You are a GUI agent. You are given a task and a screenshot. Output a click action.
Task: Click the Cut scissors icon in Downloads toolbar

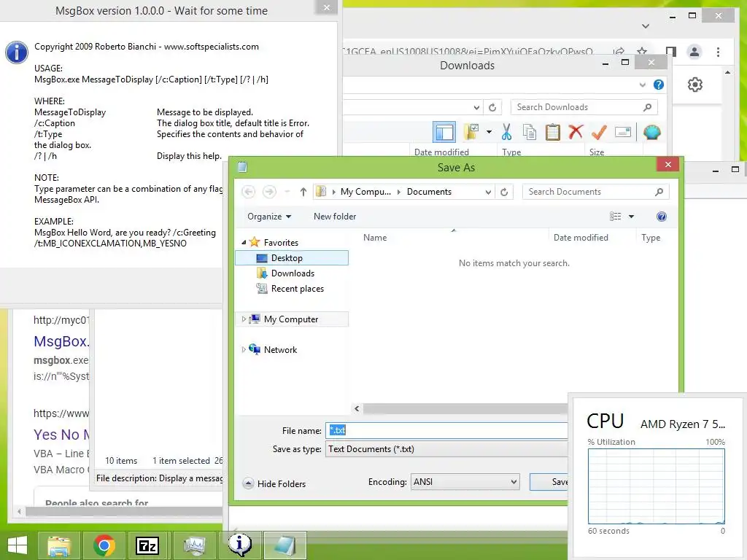(506, 132)
